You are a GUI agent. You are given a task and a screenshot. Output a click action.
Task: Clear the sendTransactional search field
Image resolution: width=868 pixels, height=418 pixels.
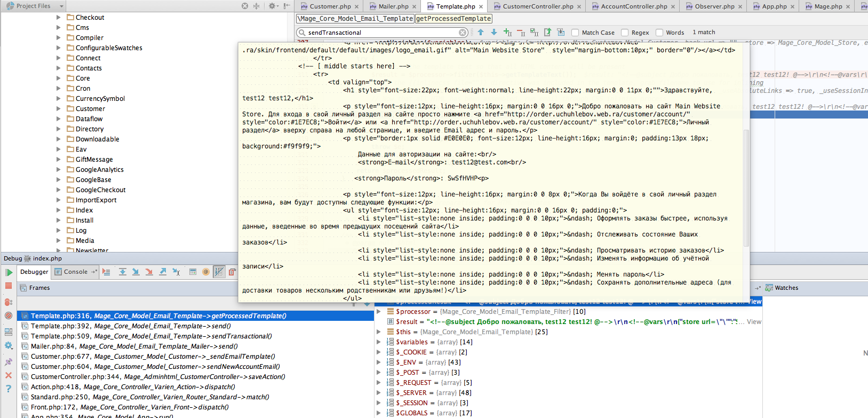coord(463,33)
